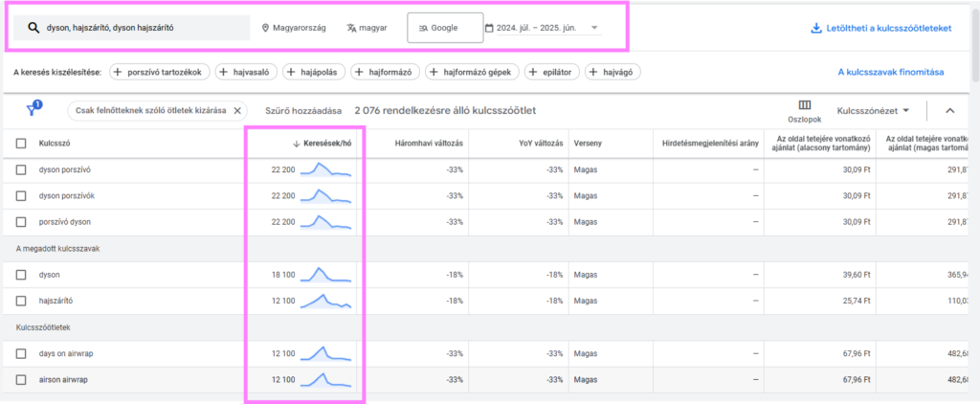Viewport: 980px width, 404px height.
Task: Click the location pin icon for Magyarország
Action: tap(265, 28)
